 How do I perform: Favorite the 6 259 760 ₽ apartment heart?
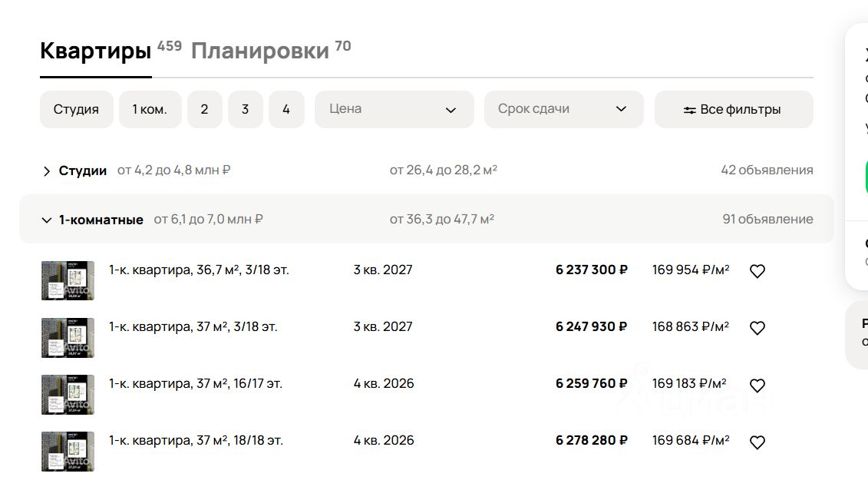757,386
